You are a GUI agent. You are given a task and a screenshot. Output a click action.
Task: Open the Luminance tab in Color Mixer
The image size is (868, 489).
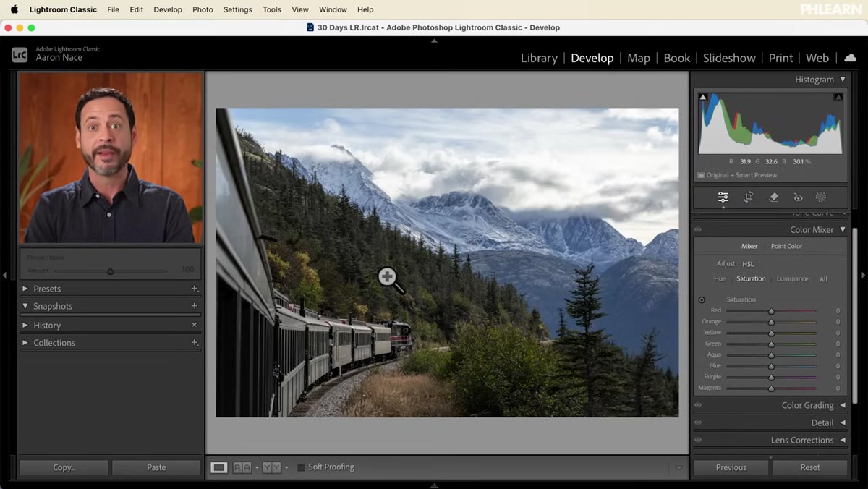[x=793, y=279]
